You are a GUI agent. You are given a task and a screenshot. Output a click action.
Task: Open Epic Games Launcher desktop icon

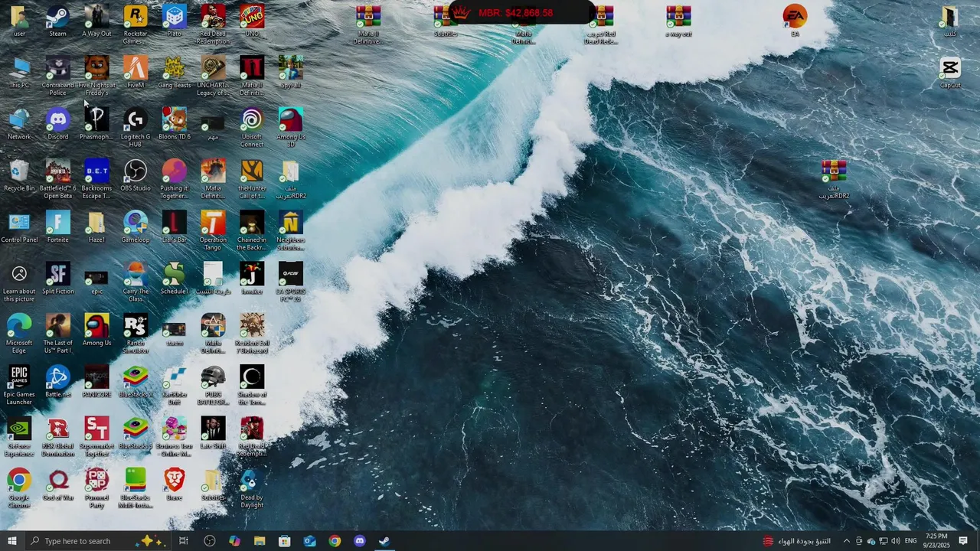19,386
